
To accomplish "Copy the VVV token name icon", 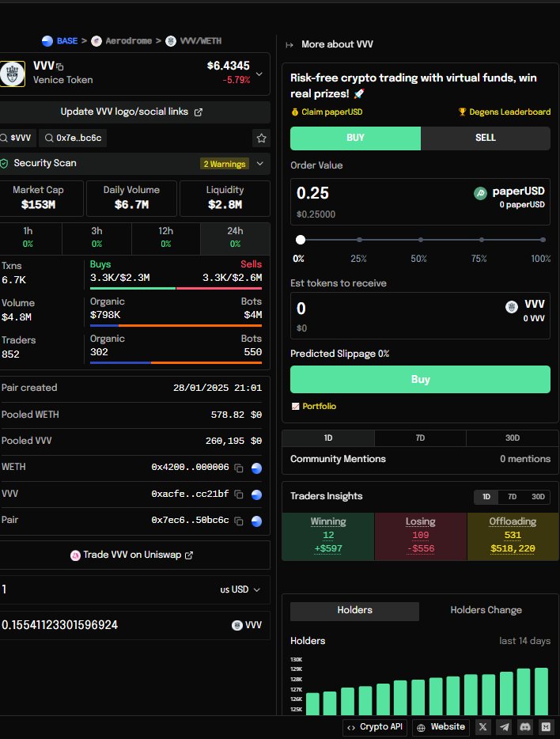I will click(x=60, y=67).
